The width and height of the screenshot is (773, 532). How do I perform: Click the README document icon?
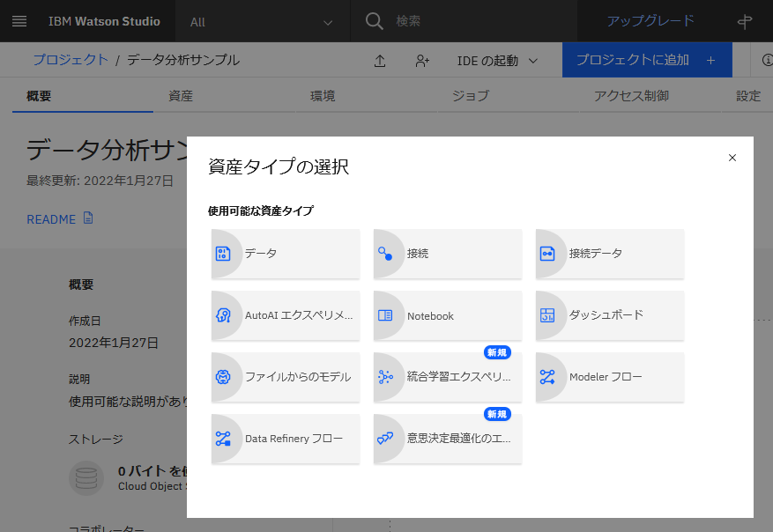(x=88, y=218)
